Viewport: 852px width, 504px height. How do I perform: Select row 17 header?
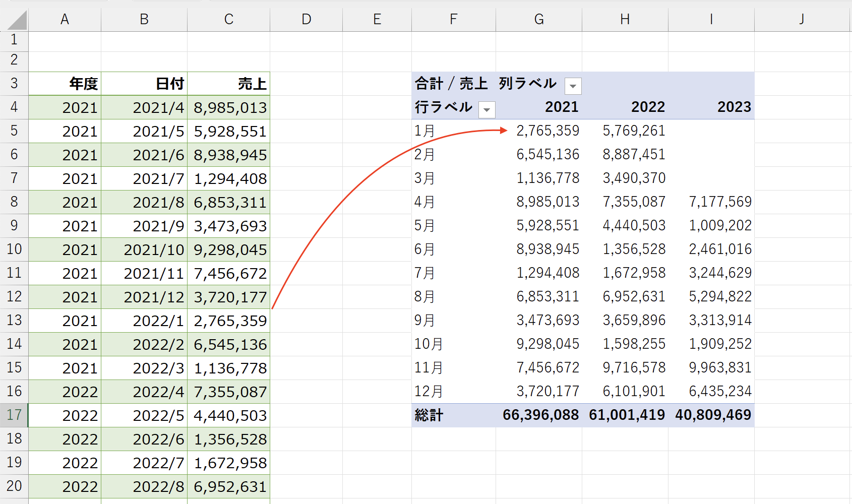pyautogui.click(x=14, y=415)
